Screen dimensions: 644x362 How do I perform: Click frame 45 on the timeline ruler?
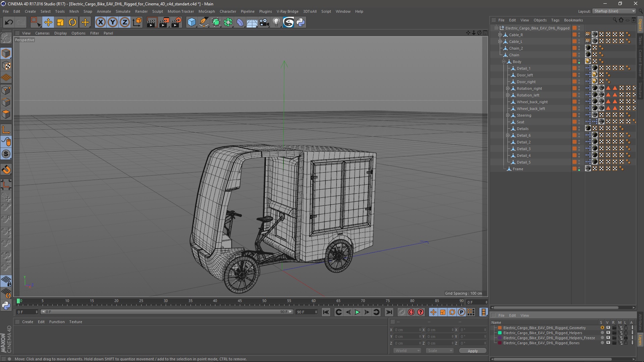point(240,301)
